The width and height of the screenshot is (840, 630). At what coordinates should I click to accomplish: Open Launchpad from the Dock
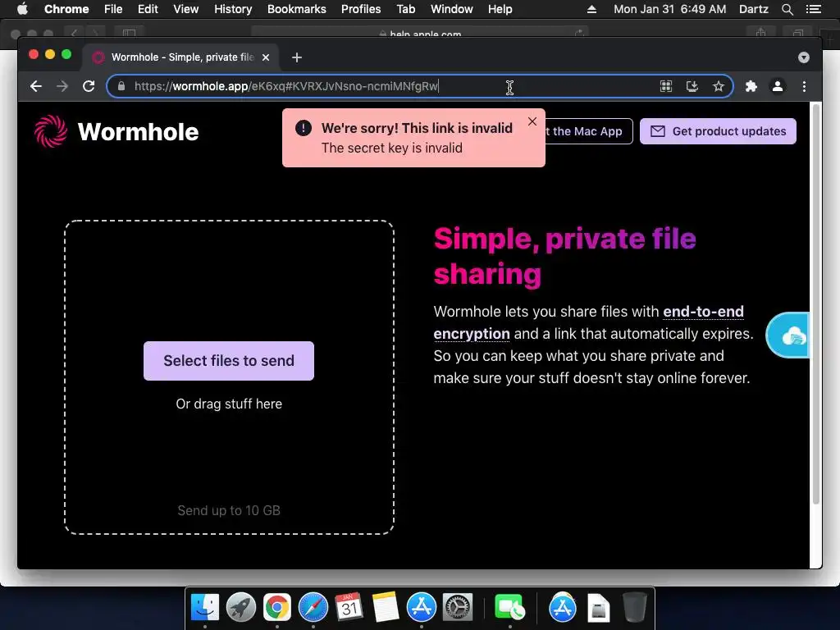241,608
